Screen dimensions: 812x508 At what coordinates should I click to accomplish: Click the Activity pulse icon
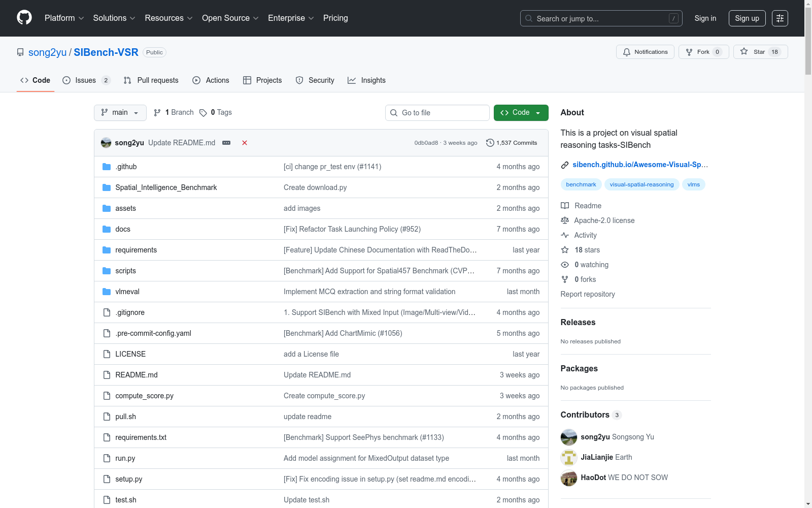(565, 235)
